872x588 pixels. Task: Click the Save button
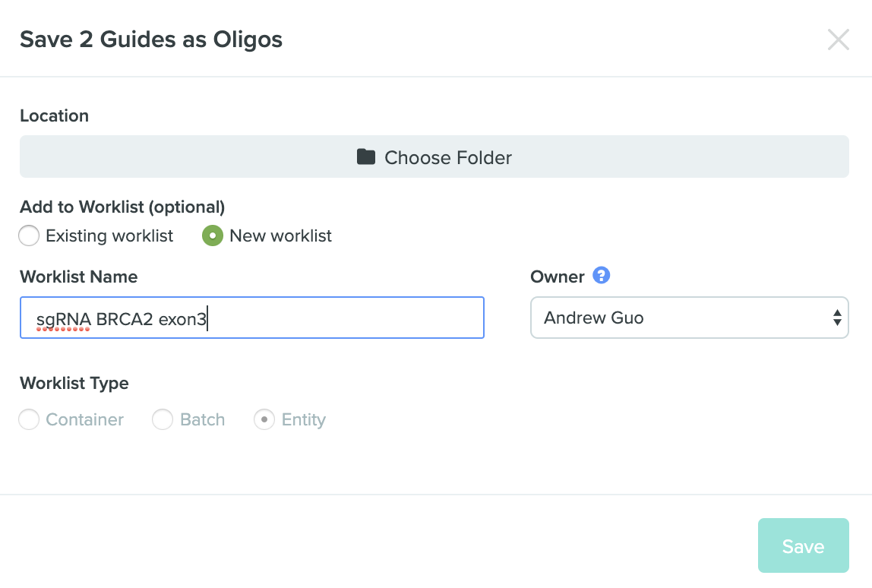pos(803,545)
